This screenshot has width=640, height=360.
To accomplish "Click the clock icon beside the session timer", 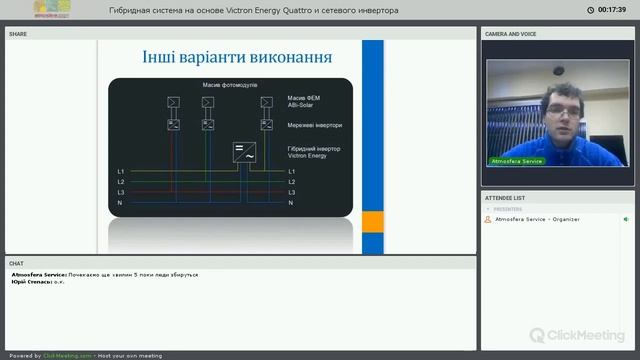I will (591, 10).
